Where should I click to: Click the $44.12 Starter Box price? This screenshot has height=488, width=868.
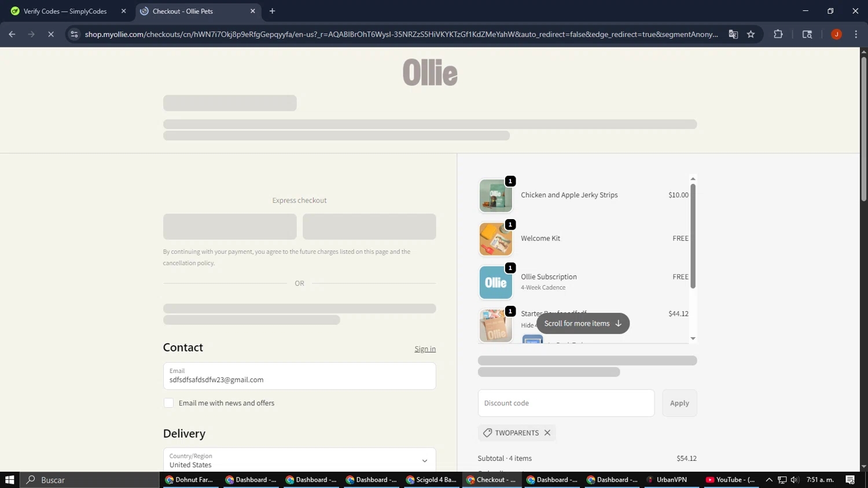pos(678,313)
